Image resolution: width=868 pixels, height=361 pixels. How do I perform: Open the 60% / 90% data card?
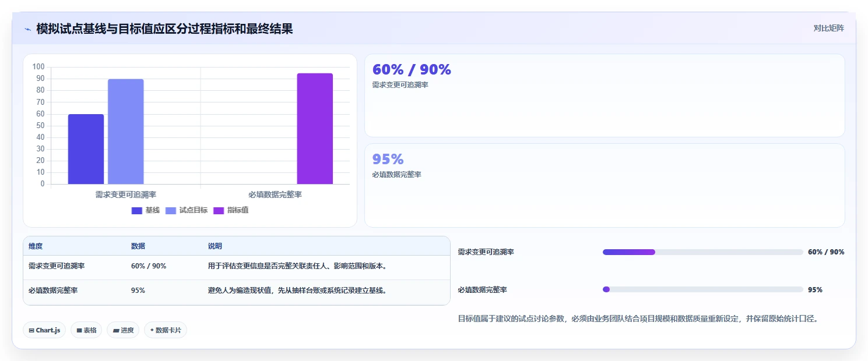click(605, 95)
